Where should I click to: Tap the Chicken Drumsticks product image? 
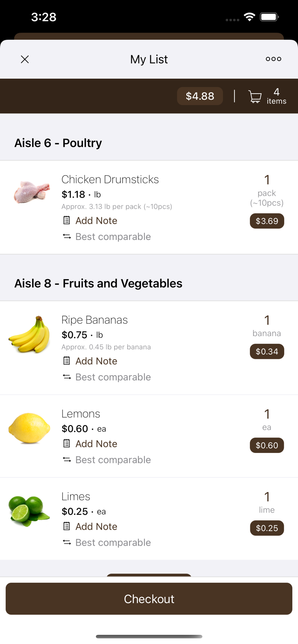click(29, 191)
